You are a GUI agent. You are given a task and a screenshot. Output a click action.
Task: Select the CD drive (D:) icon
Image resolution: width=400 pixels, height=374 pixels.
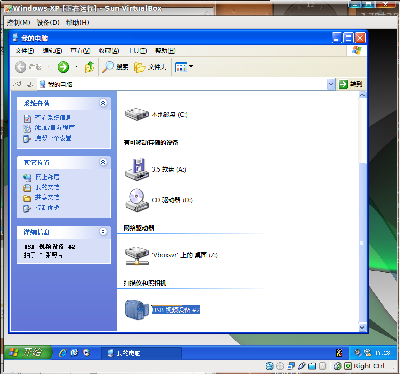[x=137, y=200]
